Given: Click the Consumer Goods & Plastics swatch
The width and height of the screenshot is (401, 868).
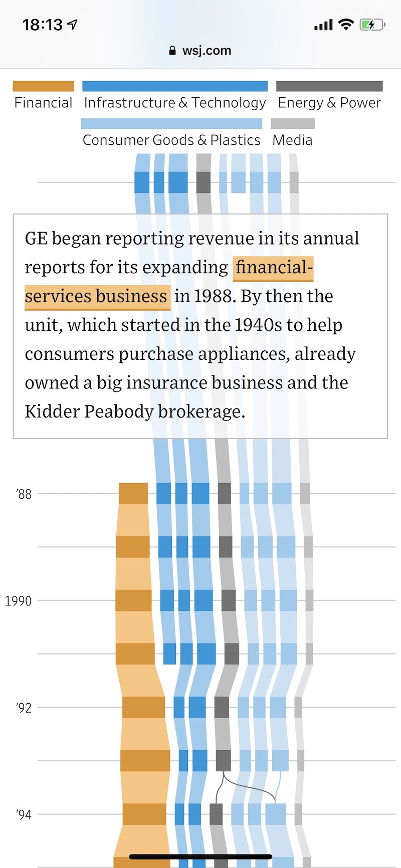Looking at the screenshot, I should (x=171, y=124).
